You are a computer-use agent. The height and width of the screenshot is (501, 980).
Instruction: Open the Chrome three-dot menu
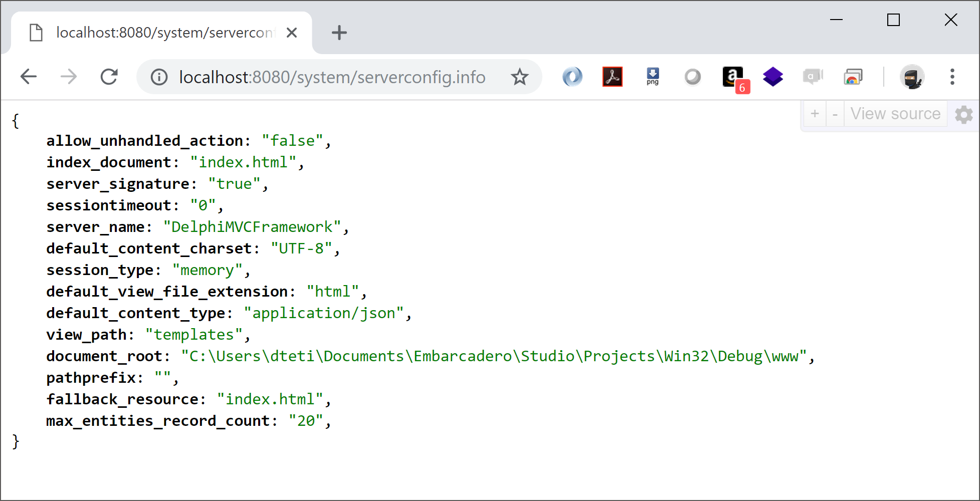tap(952, 77)
